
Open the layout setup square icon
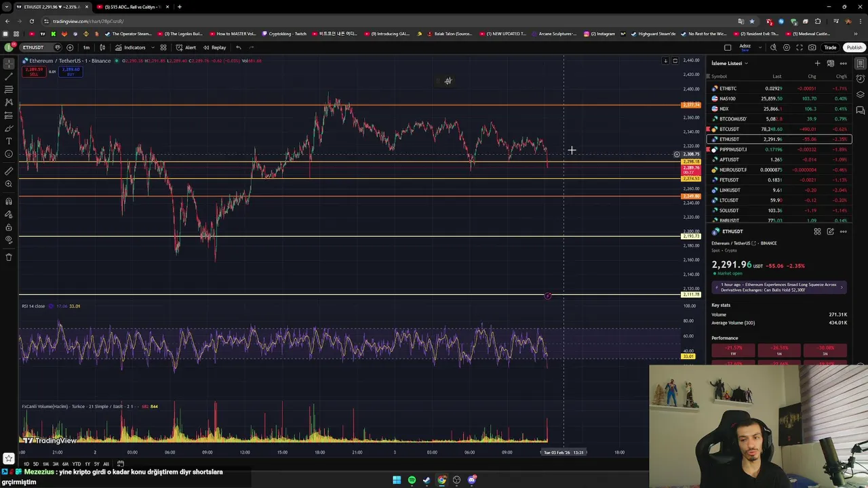[x=728, y=47]
